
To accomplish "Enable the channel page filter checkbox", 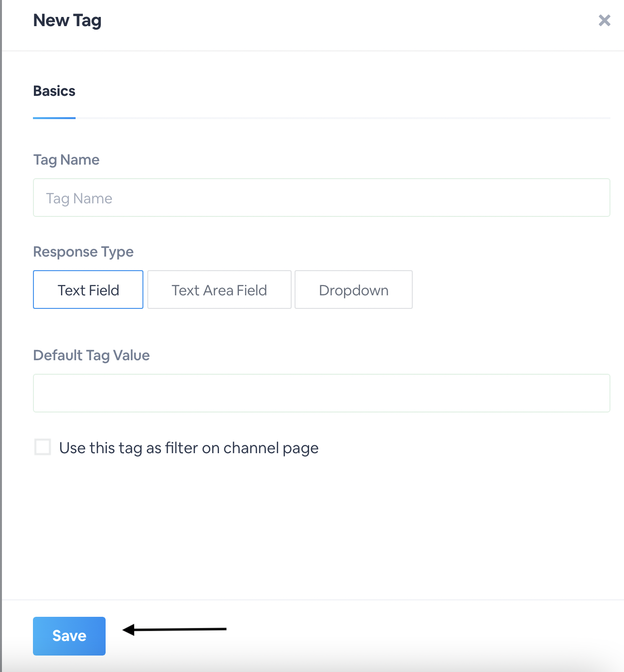I will tap(43, 447).
